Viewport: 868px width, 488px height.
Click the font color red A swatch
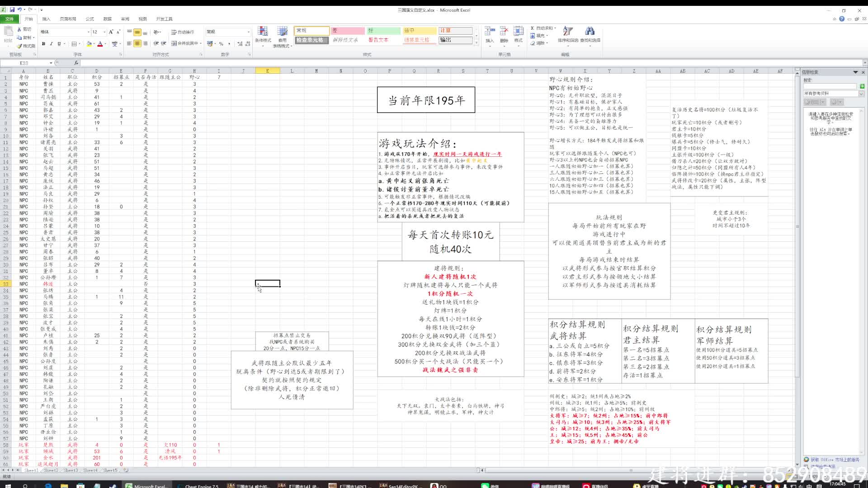(x=100, y=44)
